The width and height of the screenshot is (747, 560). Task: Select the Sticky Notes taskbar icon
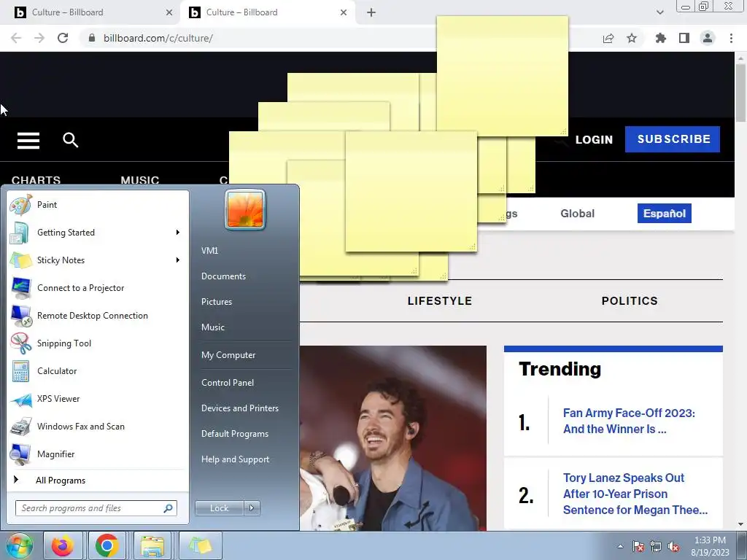click(x=200, y=545)
